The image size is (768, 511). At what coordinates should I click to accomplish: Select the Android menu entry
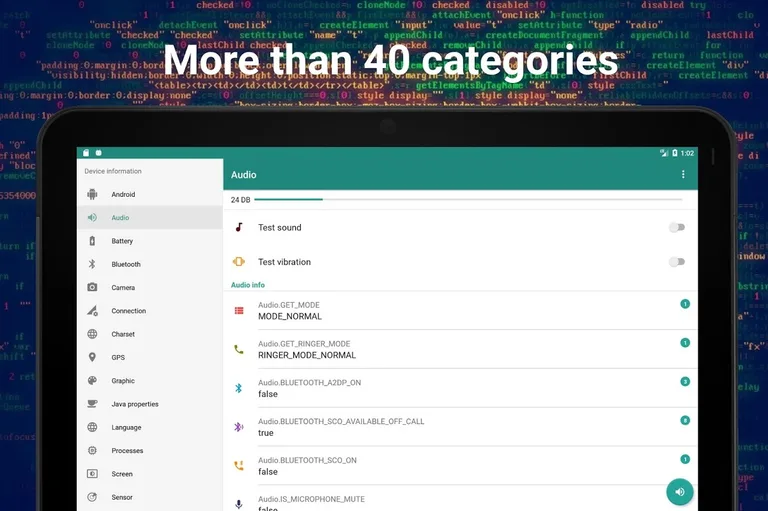coord(150,194)
